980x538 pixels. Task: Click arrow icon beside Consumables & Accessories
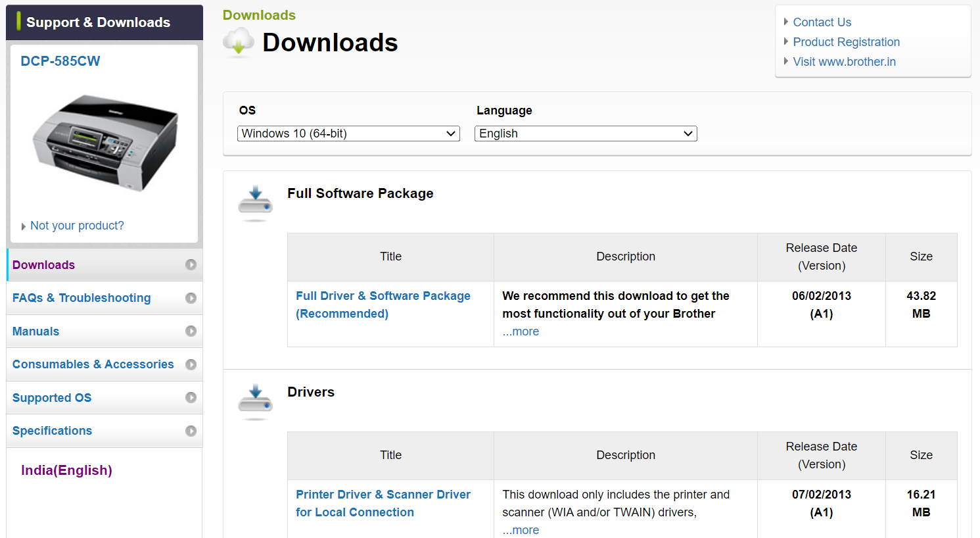tap(191, 364)
